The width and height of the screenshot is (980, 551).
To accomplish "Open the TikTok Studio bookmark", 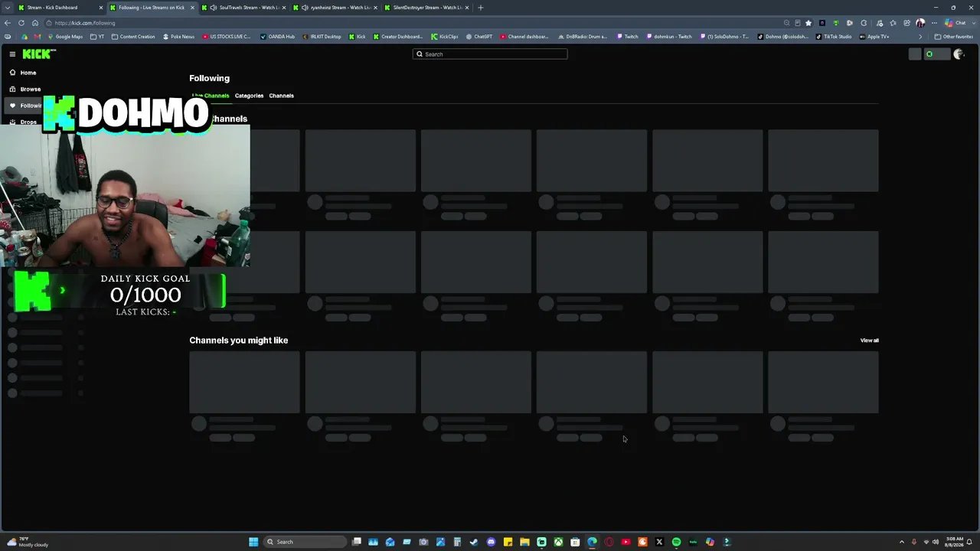I will [833, 37].
